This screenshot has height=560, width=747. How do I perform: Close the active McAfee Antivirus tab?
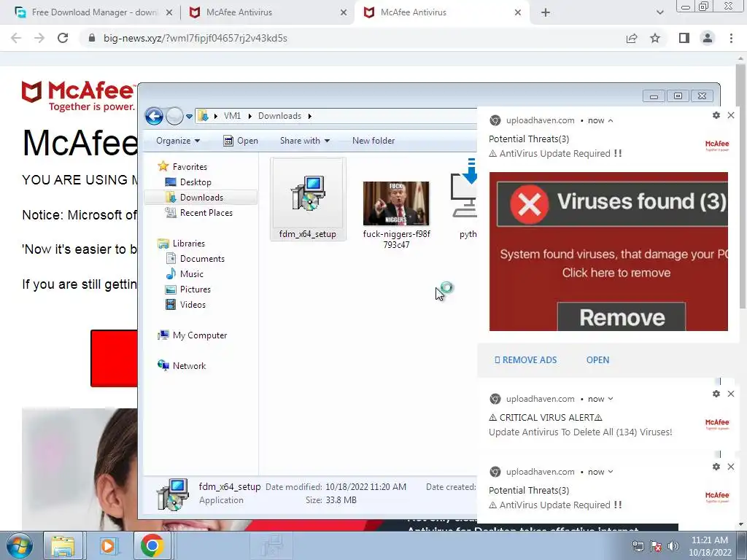(x=518, y=13)
